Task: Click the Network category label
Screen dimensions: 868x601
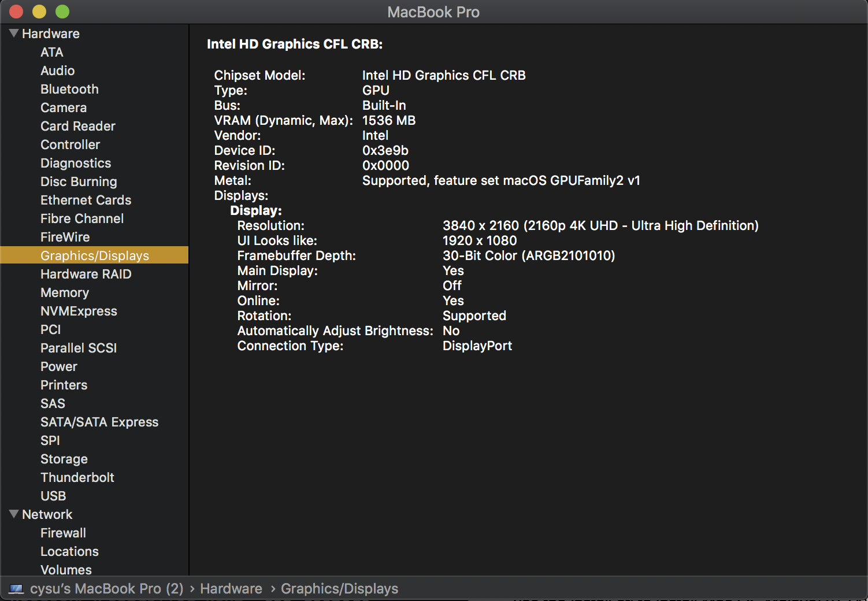Action: click(47, 514)
